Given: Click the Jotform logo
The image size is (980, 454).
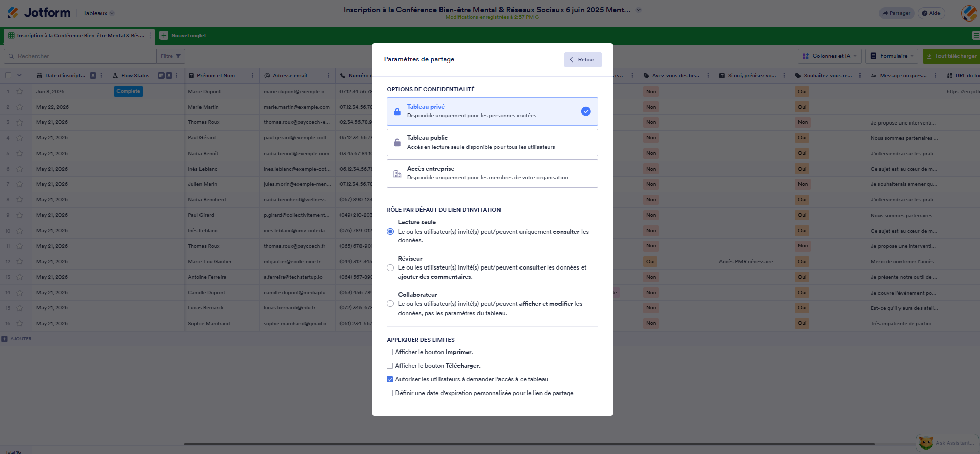Looking at the screenshot, I should (38, 13).
